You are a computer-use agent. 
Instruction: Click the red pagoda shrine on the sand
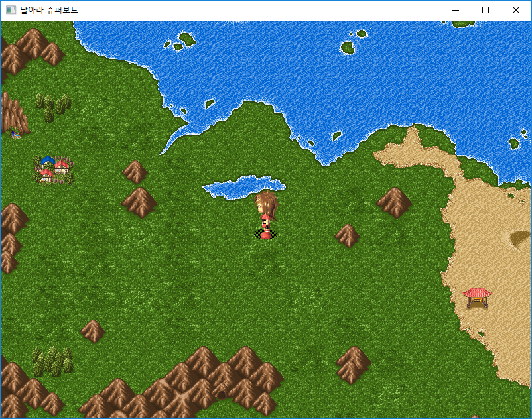tap(477, 298)
